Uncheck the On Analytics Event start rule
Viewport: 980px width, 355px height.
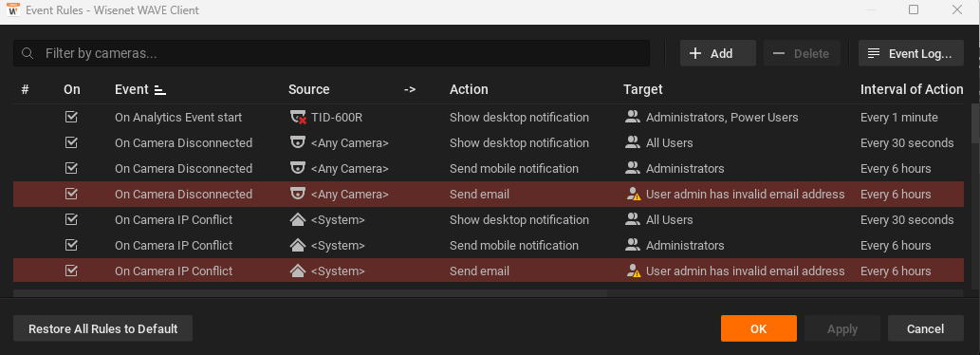[71, 117]
